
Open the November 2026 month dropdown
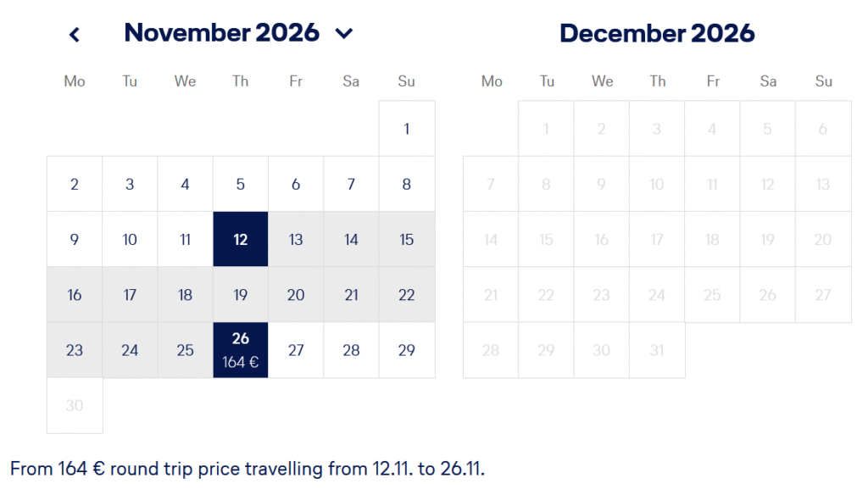(x=343, y=34)
